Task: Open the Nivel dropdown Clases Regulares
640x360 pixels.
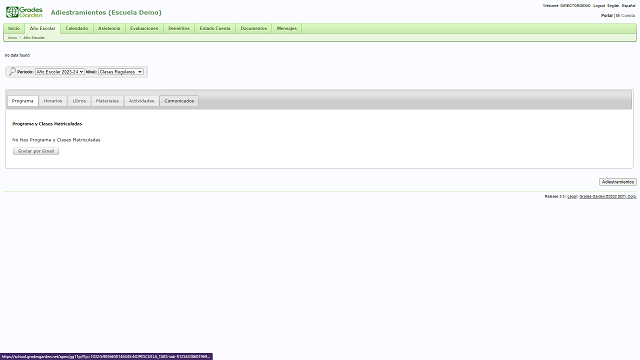Action: tap(121, 72)
